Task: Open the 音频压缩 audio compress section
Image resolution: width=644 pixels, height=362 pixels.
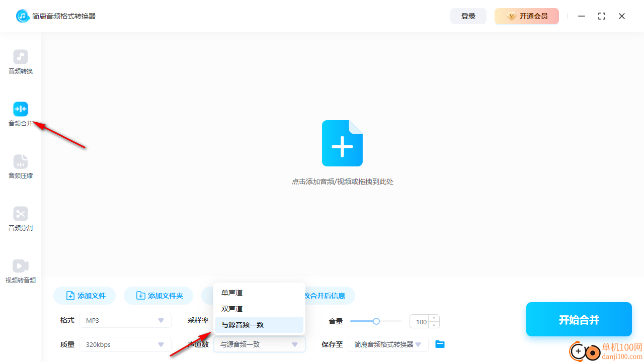Action: [x=21, y=167]
